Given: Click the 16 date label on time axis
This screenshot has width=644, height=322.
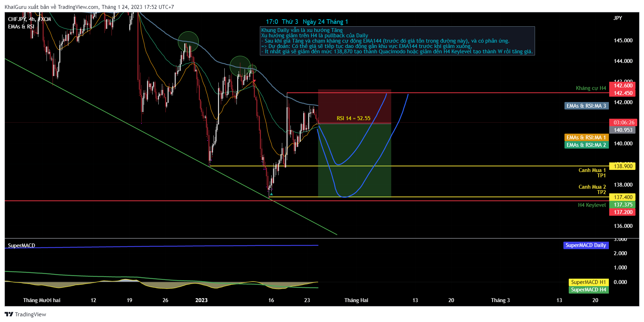Looking at the screenshot, I should click(x=271, y=300).
